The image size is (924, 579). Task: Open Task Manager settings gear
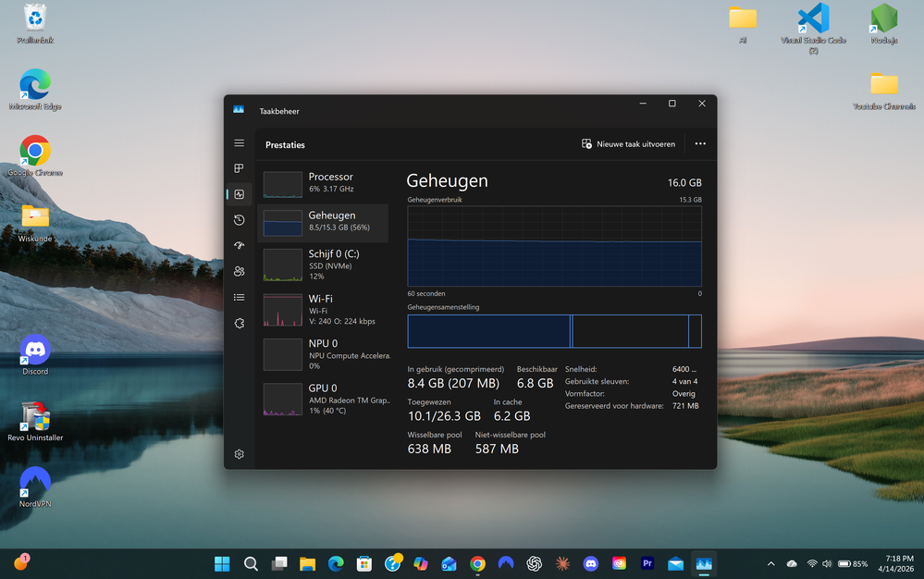point(239,454)
